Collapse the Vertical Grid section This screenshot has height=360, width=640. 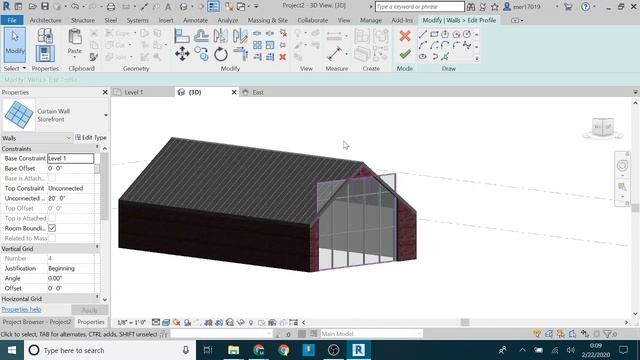[97, 247]
